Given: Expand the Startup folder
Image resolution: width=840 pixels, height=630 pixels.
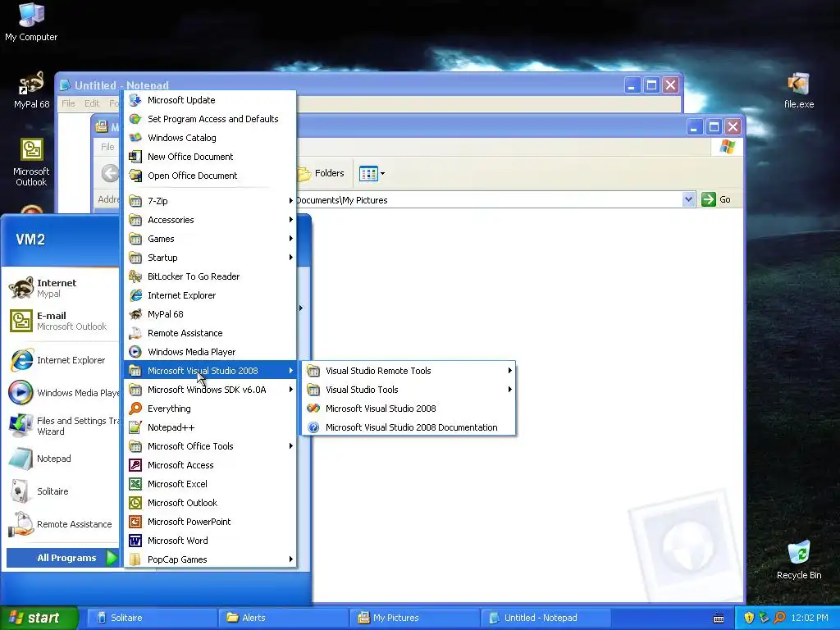Looking at the screenshot, I should point(210,258).
